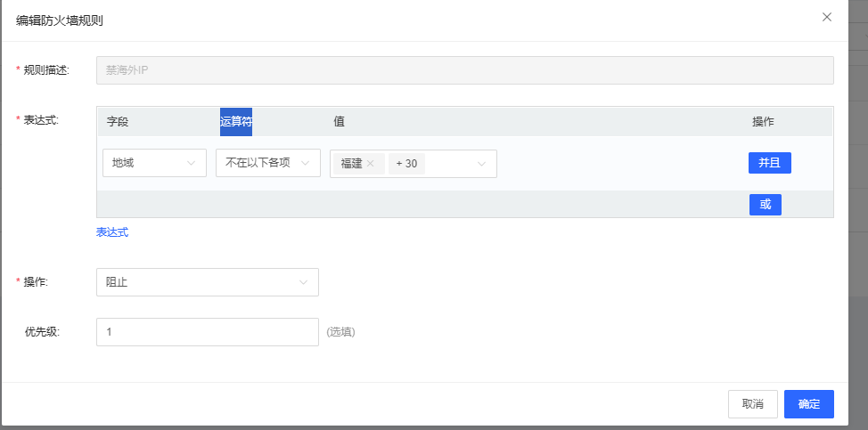Close the 编辑防火墙规则 dialog with X
The image size is (868, 430).
pyautogui.click(x=827, y=17)
